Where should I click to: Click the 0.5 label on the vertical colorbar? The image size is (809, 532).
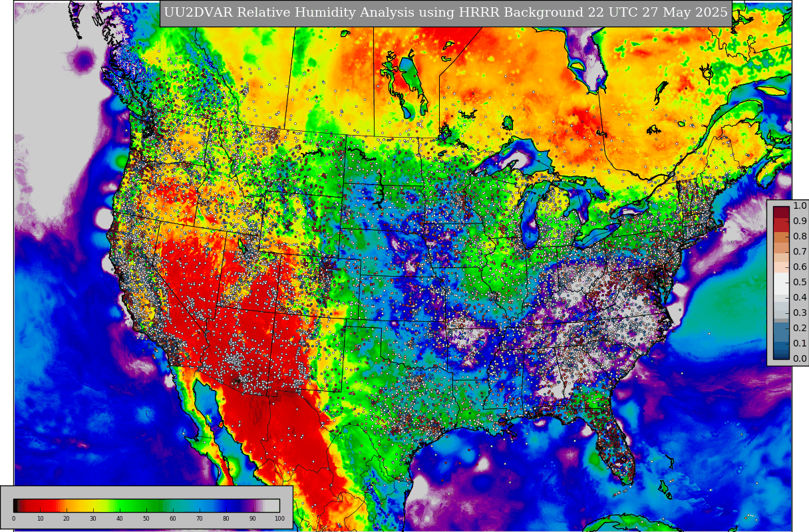tap(800, 283)
